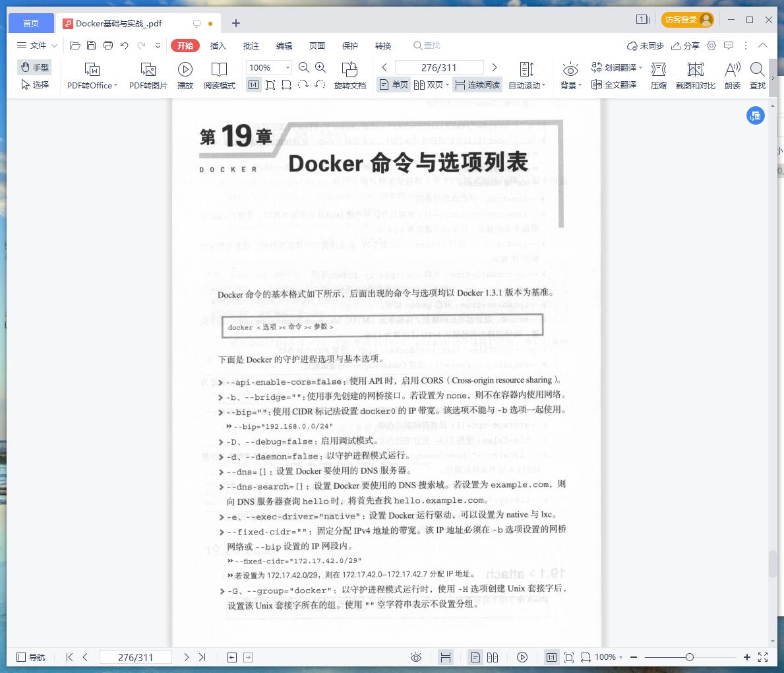This screenshot has height=673, width=784.
Task: Open the 截图和对比 screenshot tool
Action: (x=696, y=76)
